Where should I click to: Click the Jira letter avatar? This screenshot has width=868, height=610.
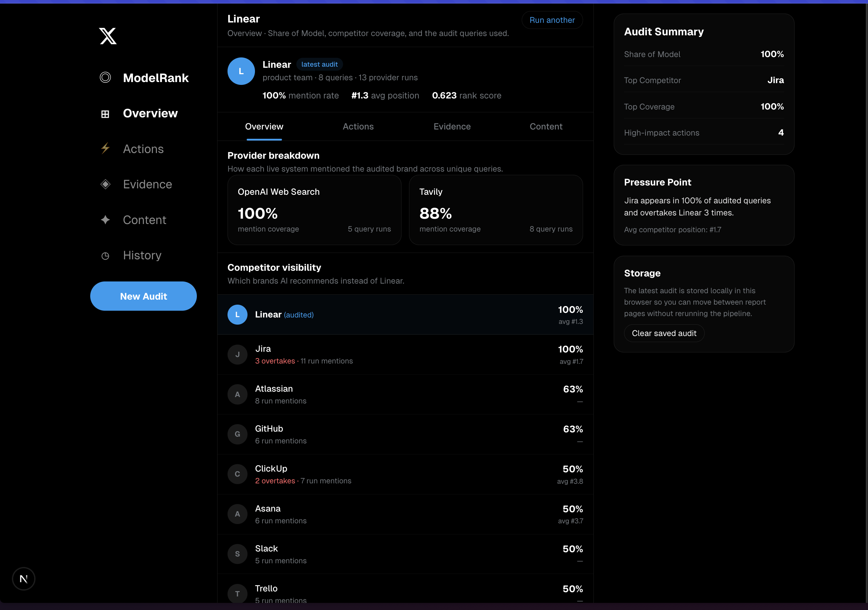(x=237, y=355)
